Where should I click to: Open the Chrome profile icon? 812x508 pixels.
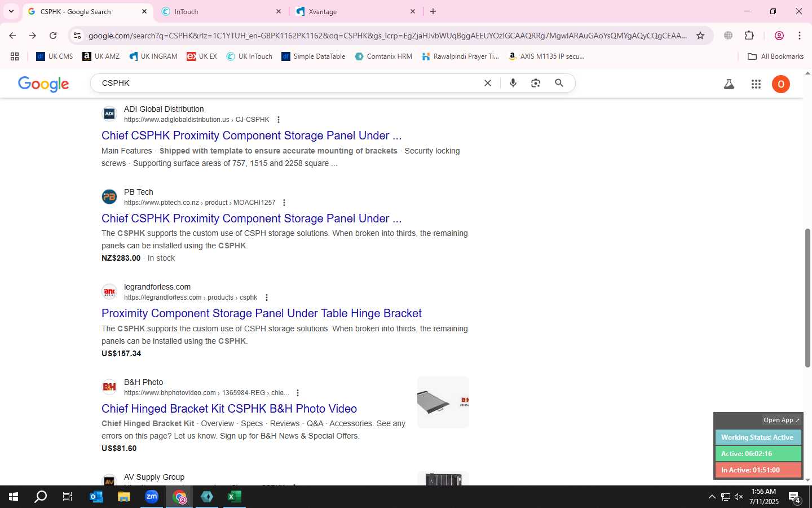point(779,36)
